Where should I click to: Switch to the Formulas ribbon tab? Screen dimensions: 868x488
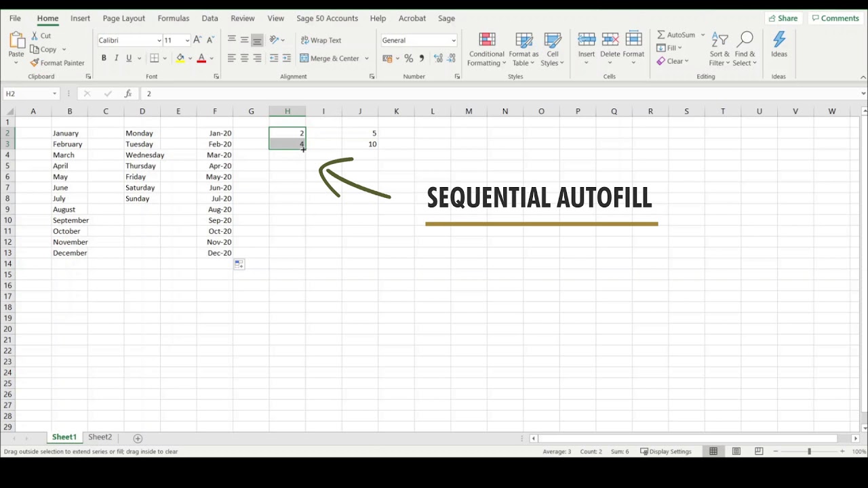174,18
